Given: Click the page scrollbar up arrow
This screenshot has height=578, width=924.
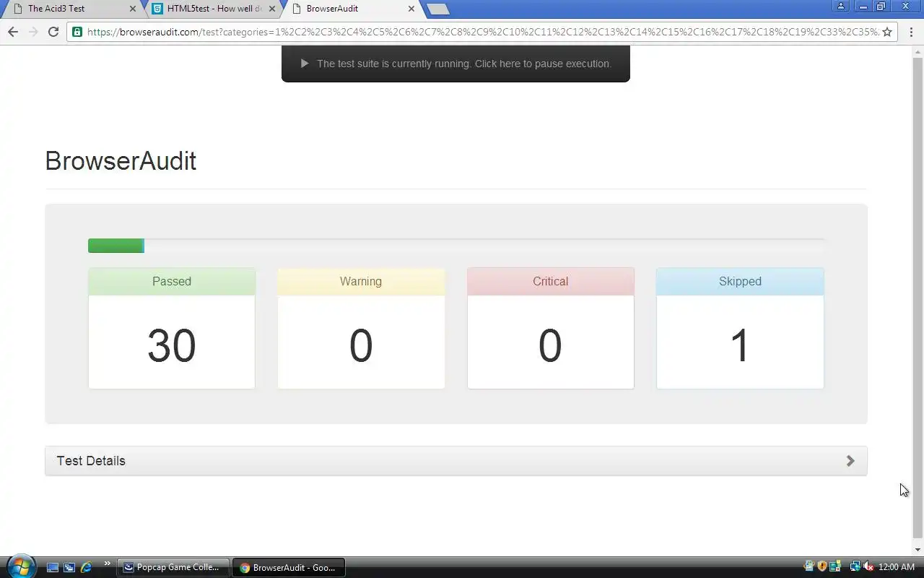Looking at the screenshot, I should coord(918,51).
